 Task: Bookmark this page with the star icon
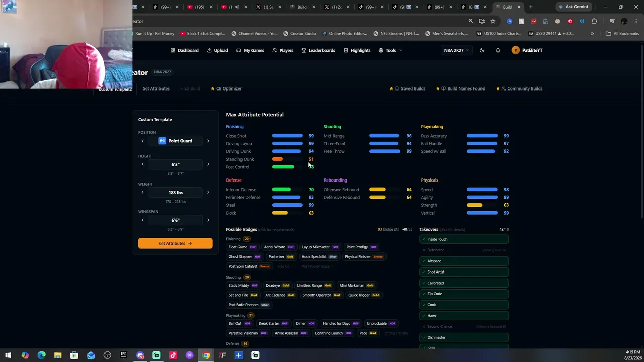(x=493, y=21)
